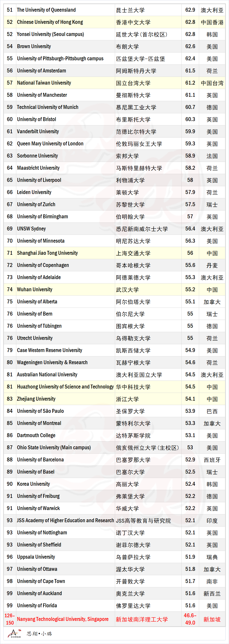The height and width of the screenshot is (644, 229).
Task: Click the country cell 巴西
Action: [212, 411]
